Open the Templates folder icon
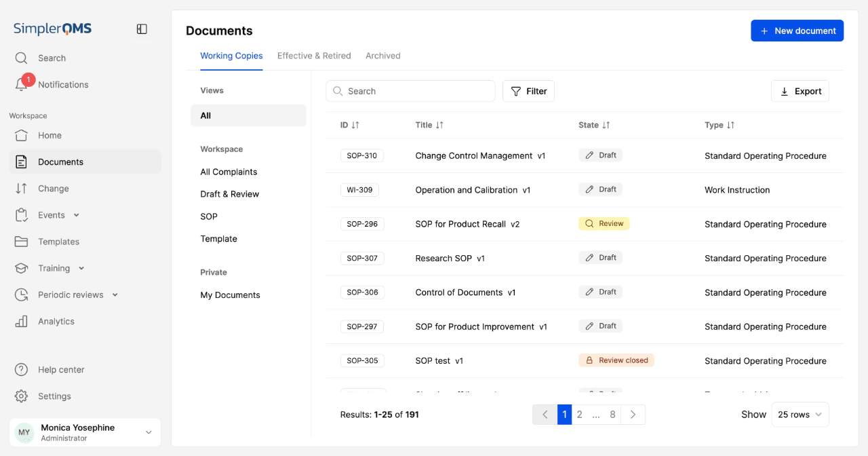This screenshot has width=868, height=456. click(21, 242)
